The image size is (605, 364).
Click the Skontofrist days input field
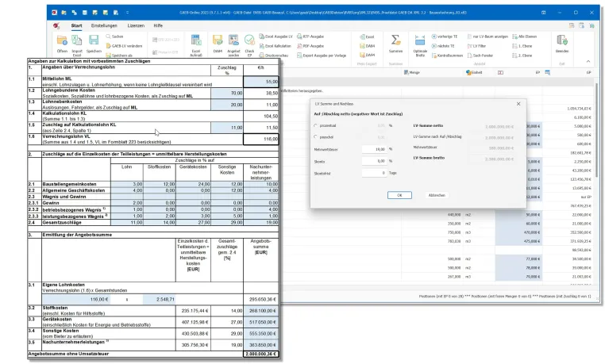coord(374,174)
